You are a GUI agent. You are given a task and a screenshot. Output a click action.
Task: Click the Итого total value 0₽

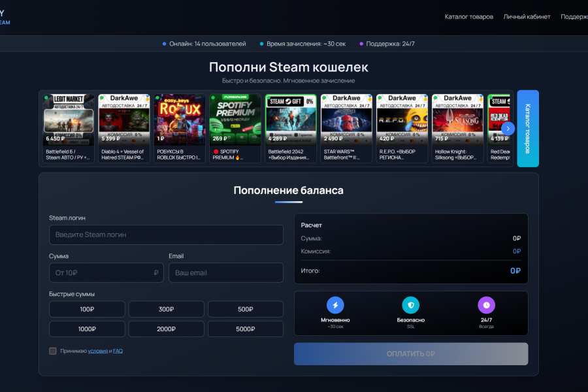[515, 271]
